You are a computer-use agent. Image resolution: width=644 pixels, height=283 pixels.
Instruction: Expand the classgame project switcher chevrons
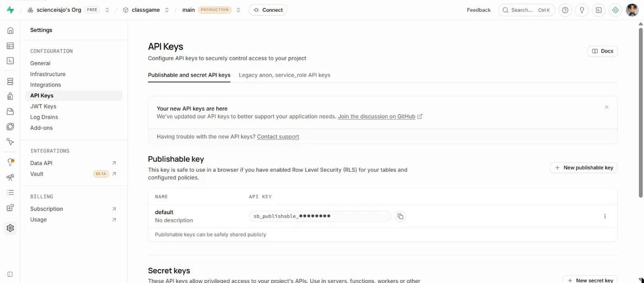[167, 10]
